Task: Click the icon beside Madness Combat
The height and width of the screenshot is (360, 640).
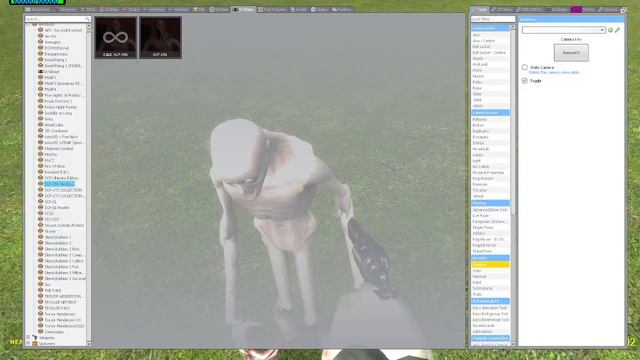Action: (x=40, y=148)
